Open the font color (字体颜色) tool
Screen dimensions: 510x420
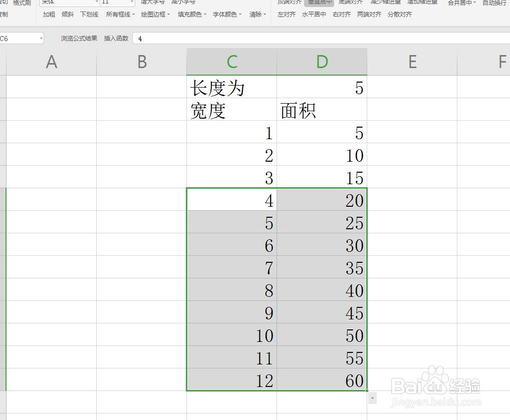(225, 15)
